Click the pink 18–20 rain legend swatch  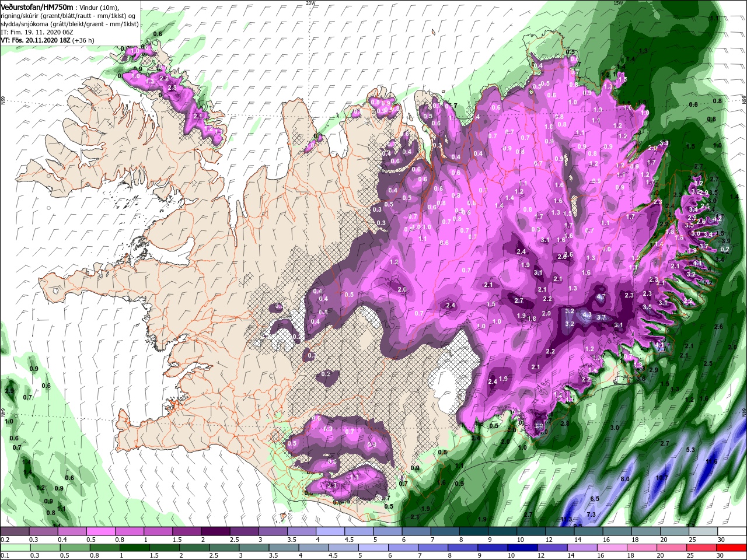coord(643,547)
